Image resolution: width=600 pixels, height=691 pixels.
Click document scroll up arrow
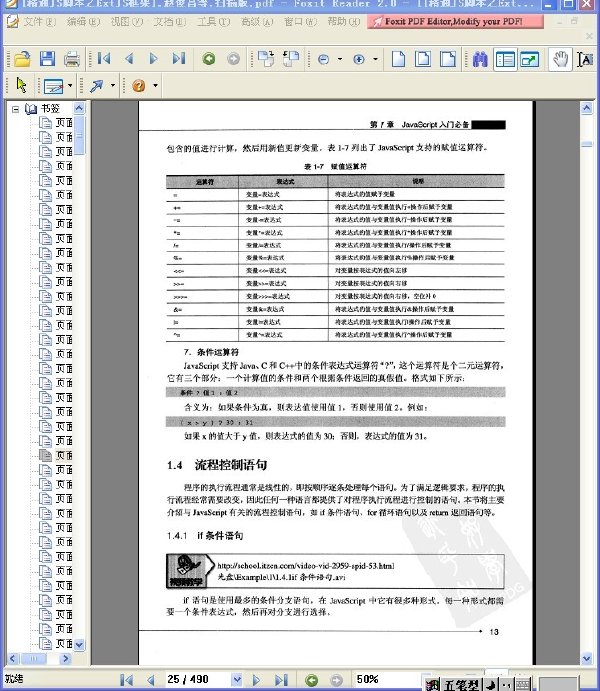587,108
